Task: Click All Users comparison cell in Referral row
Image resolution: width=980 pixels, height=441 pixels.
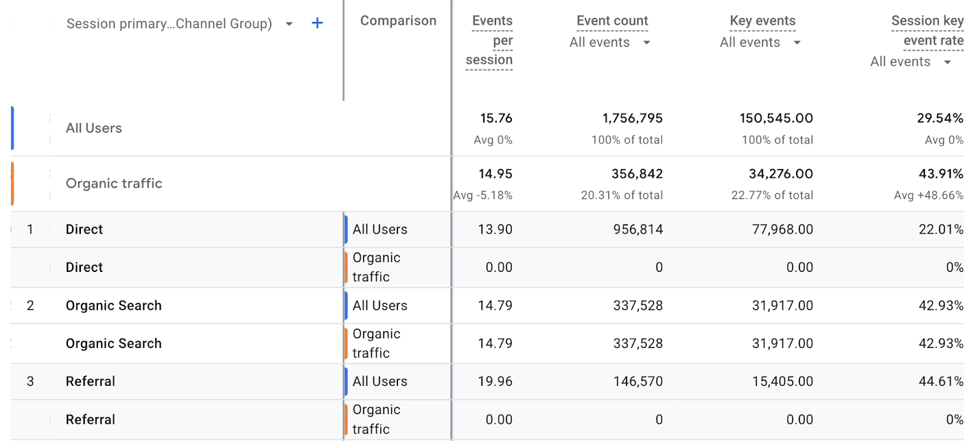Action: [380, 381]
